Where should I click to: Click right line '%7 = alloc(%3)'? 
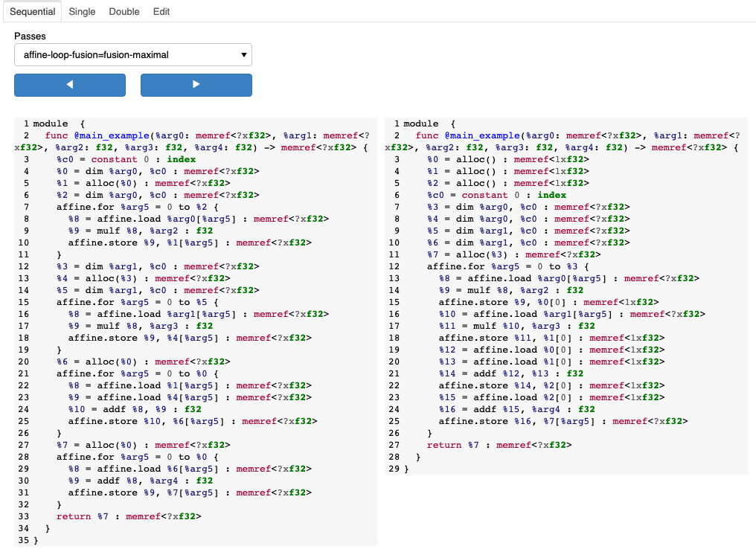514,254
